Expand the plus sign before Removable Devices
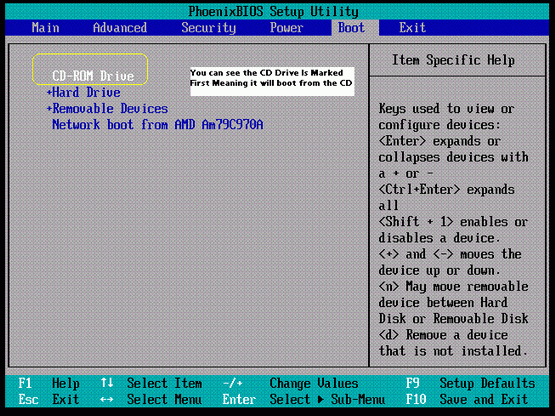Screen dimensions: 555x416 (49, 109)
